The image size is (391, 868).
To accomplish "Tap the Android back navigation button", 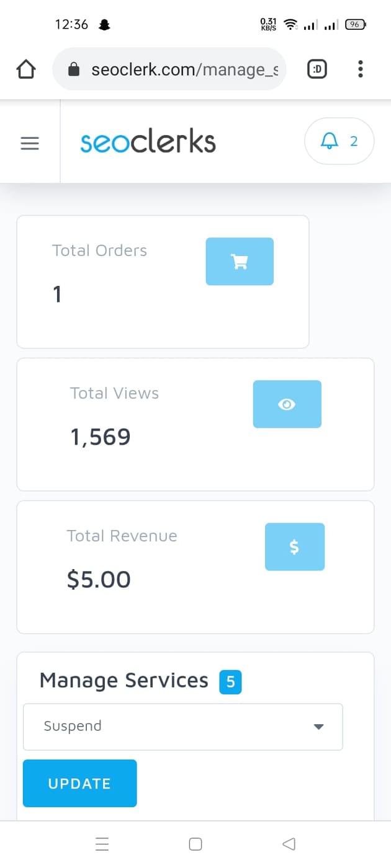I will pos(288,844).
